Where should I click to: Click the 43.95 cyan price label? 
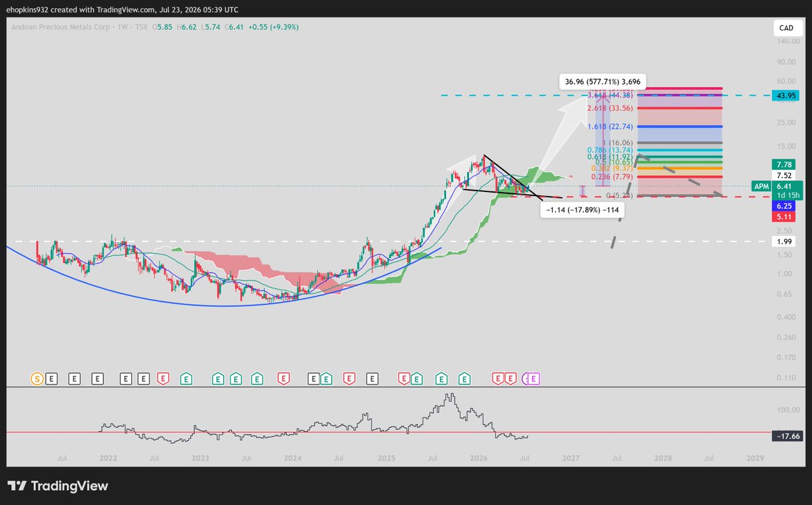[786, 95]
